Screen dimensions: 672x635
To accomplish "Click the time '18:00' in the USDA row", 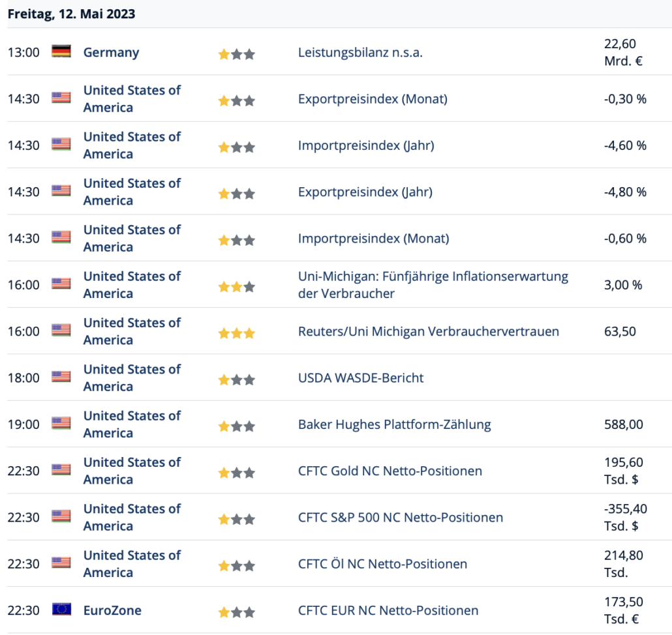I will click(x=23, y=378).
